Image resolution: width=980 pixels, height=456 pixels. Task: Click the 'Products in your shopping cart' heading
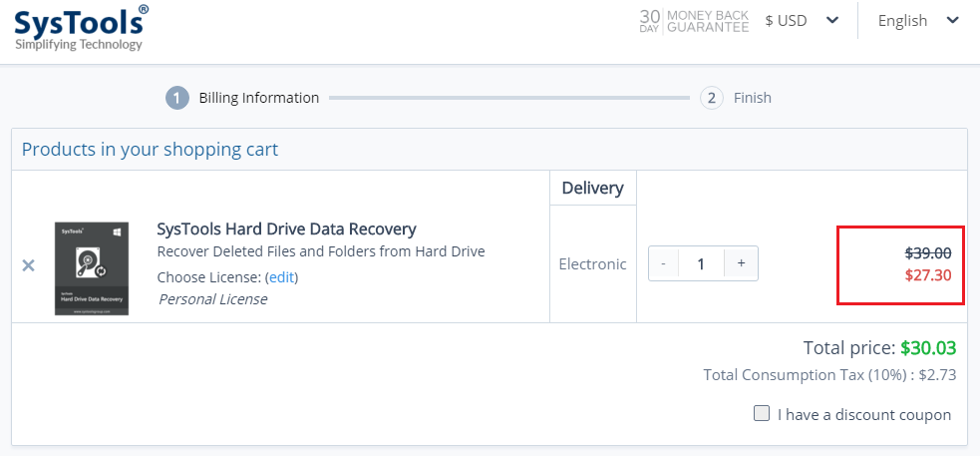tap(150, 150)
